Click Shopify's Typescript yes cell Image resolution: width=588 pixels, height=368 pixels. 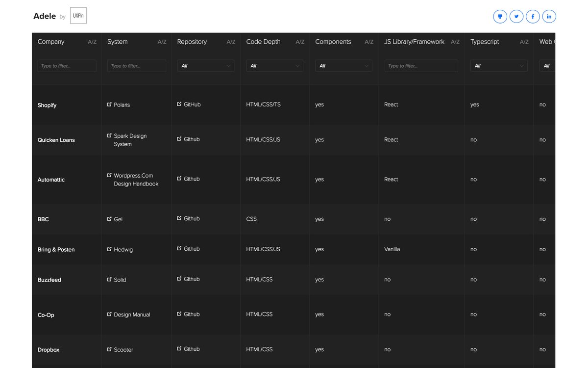(475, 105)
